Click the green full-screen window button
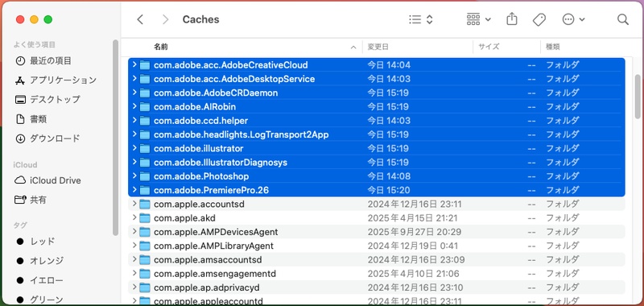644x306 pixels. (48, 19)
